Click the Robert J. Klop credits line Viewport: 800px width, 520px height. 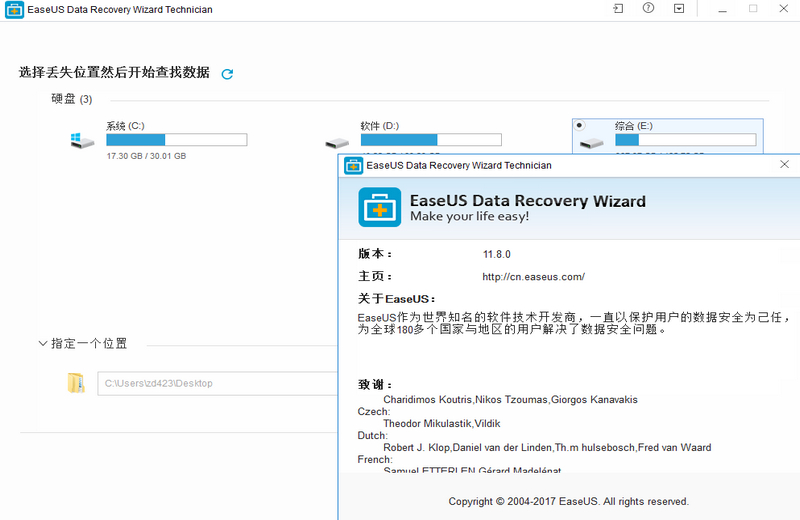(x=547, y=448)
